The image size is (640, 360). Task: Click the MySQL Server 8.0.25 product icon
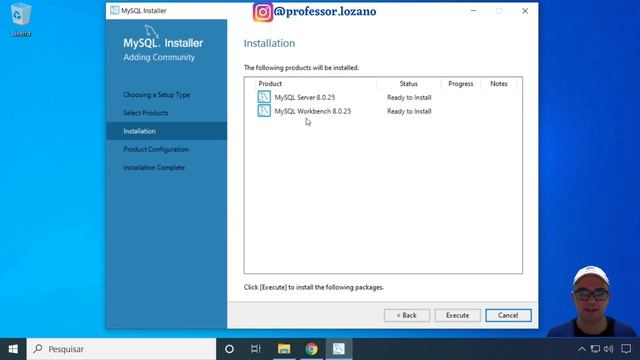click(264, 97)
